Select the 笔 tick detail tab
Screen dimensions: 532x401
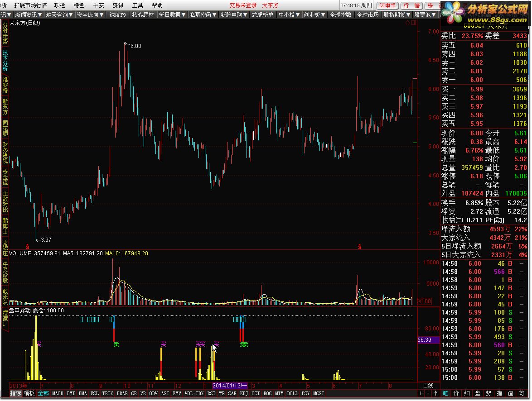click(x=445, y=393)
